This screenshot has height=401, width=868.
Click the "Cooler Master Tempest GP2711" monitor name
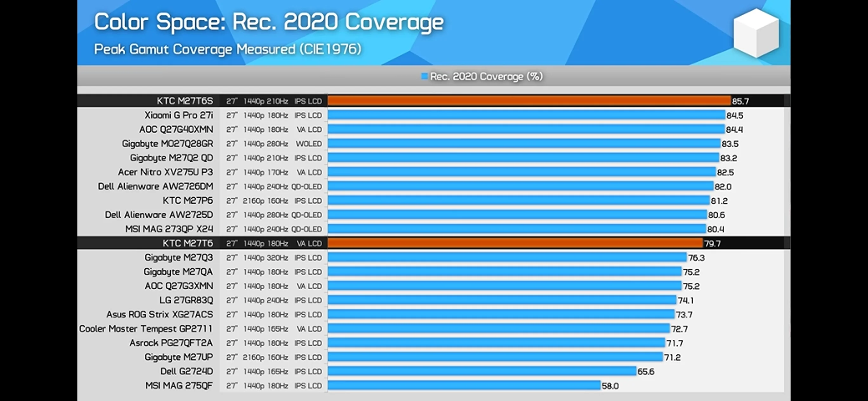[x=146, y=329]
